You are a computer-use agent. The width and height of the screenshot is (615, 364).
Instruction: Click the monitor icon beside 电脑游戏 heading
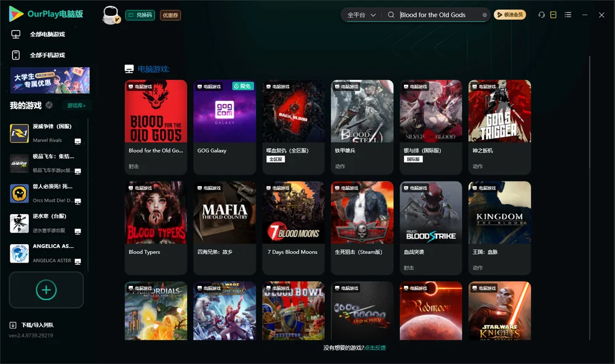[129, 69]
